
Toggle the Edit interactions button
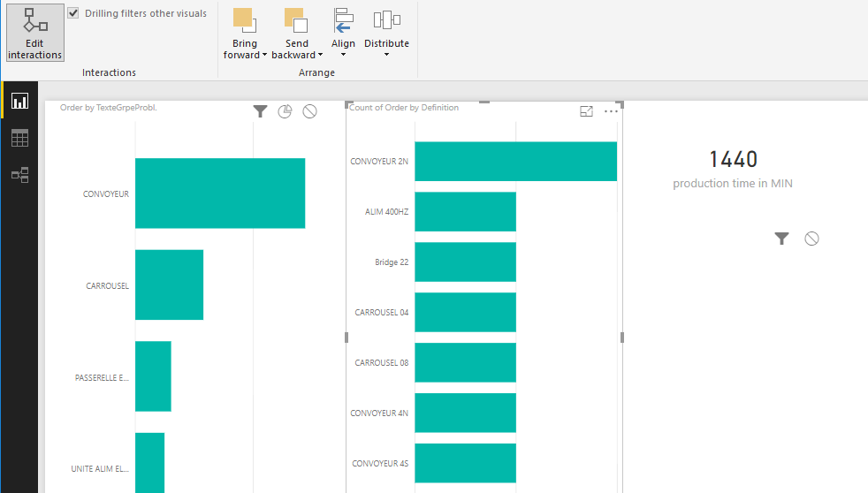pos(34,33)
